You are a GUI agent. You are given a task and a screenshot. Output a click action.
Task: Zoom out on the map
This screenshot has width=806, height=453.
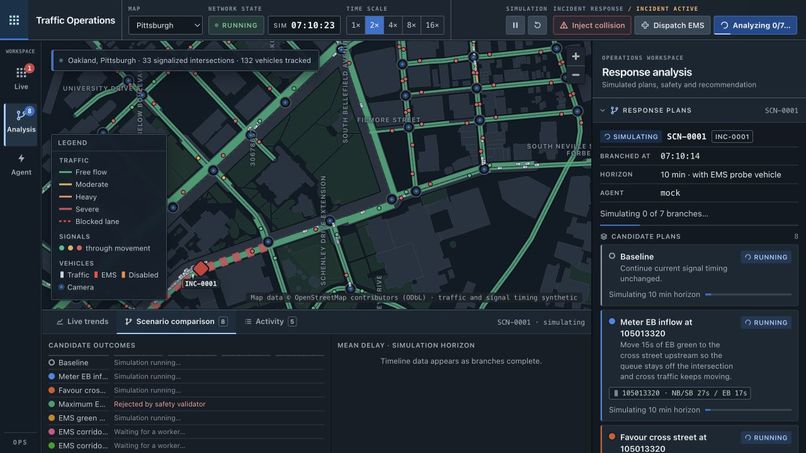576,75
